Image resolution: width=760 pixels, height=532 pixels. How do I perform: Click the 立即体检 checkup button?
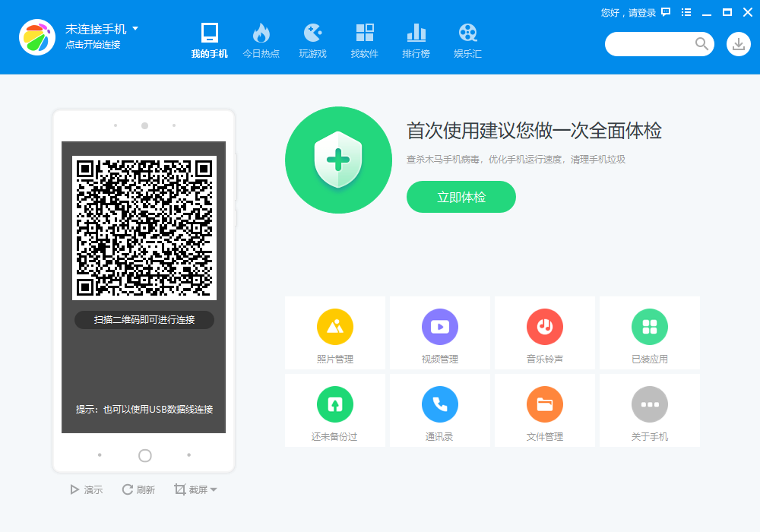(x=461, y=196)
